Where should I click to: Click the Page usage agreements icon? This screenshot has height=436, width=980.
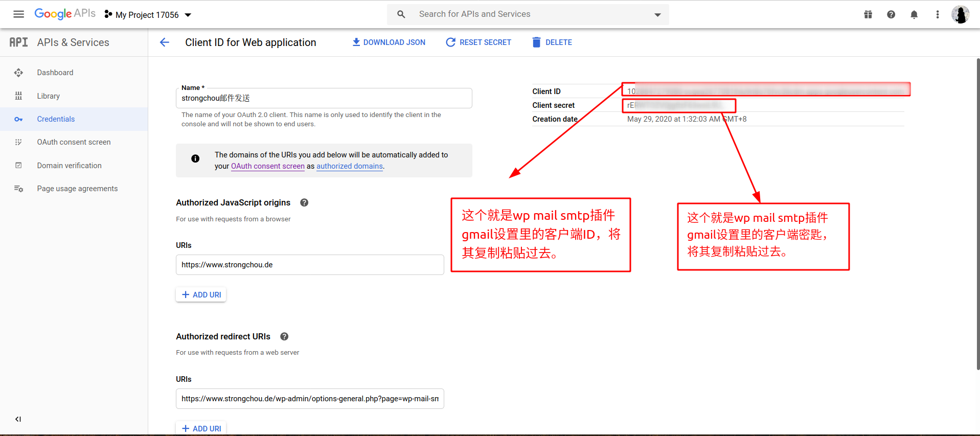click(x=18, y=189)
